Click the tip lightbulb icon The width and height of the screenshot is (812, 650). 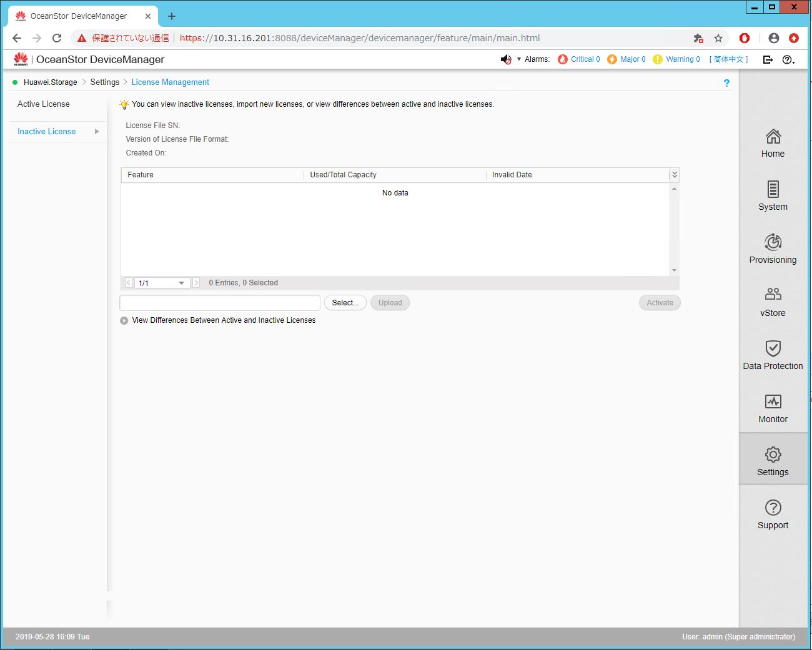click(124, 104)
